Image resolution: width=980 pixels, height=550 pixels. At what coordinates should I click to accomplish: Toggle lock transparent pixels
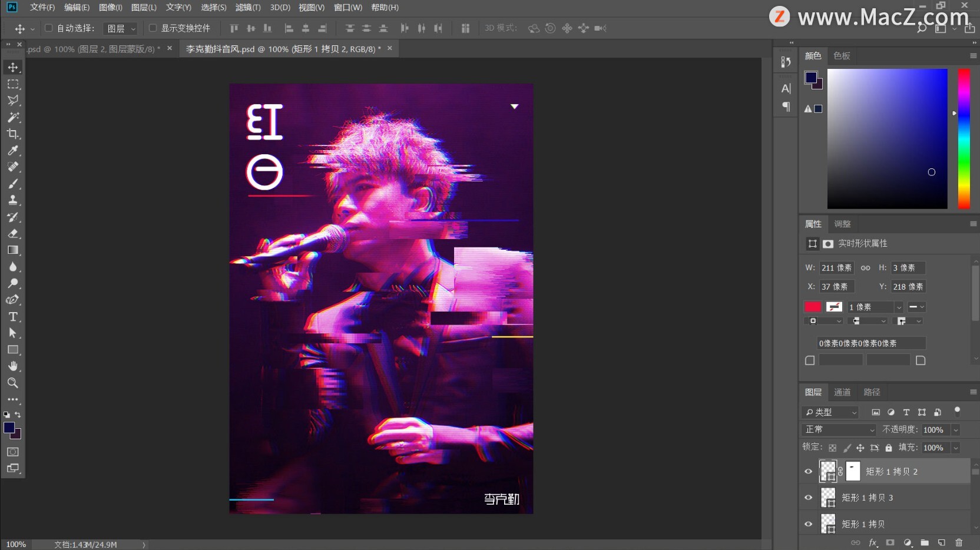pyautogui.click(x=832, y=448)
